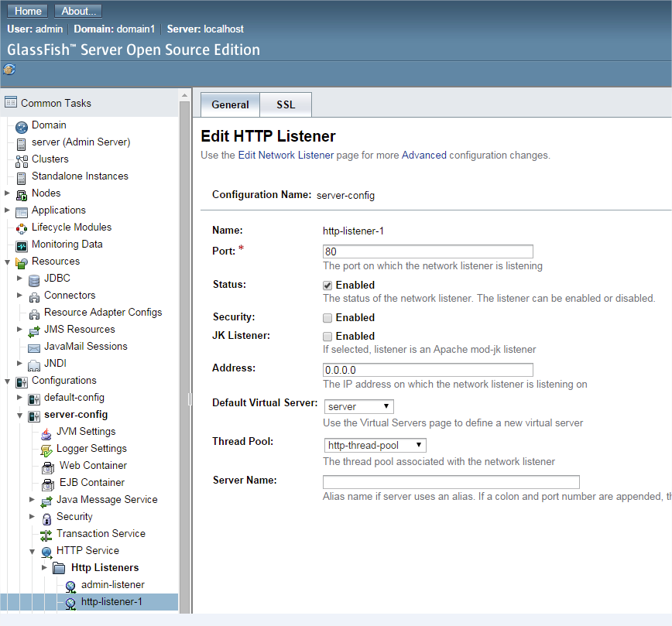Viewport: 672px width, 626px height.
Task: Enable the Security checkbox
Action: tap(327, 317)
